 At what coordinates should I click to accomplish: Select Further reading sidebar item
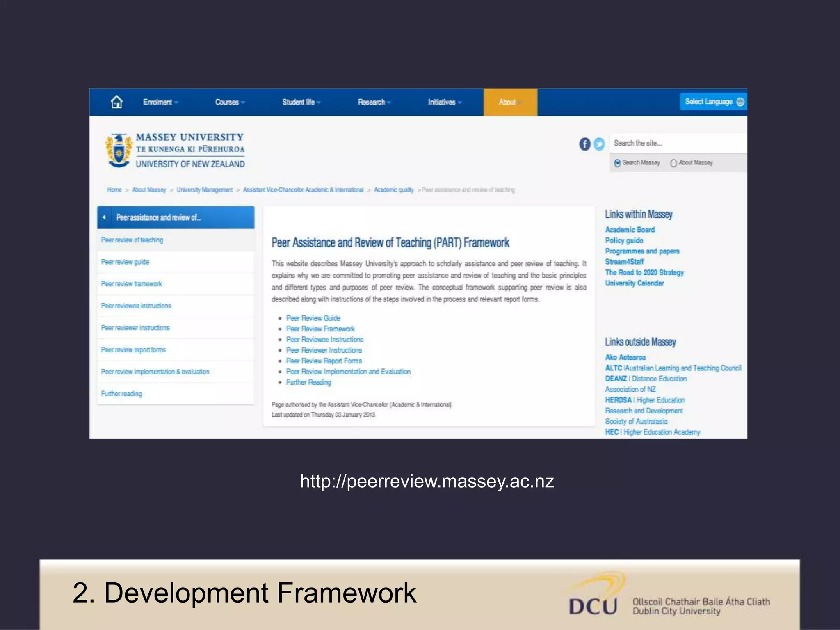tap(176, 394)
